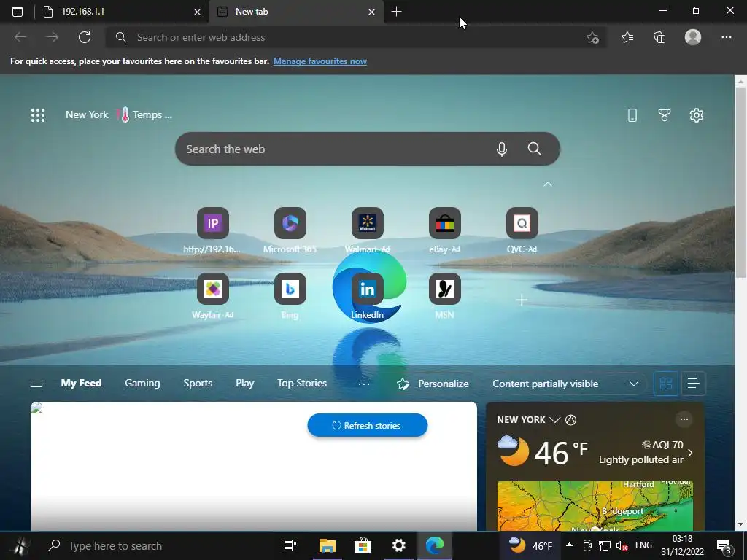Viewport: 747px width, 560px height.
Task: Switch feed to grid layout view
Action: click(x=665, y=384)
